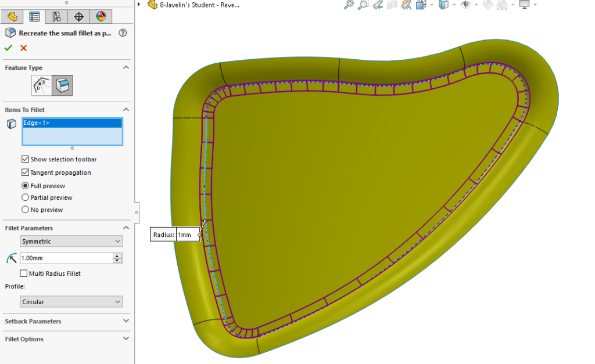Click the Dynamic Annotation Views icon
Image resolution: width=595 pixels, height=364 pixels.
click(x=406, y=5)
